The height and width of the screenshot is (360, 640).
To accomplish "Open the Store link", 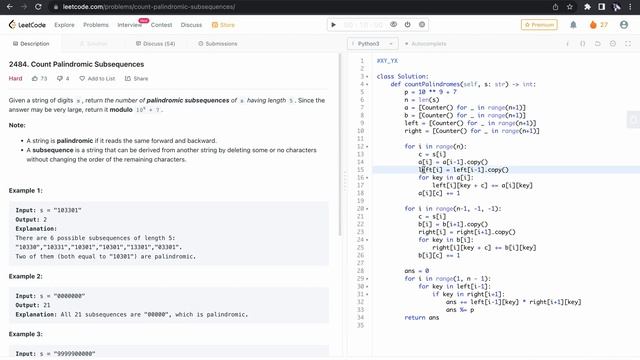I will click(x=223, y=25).
